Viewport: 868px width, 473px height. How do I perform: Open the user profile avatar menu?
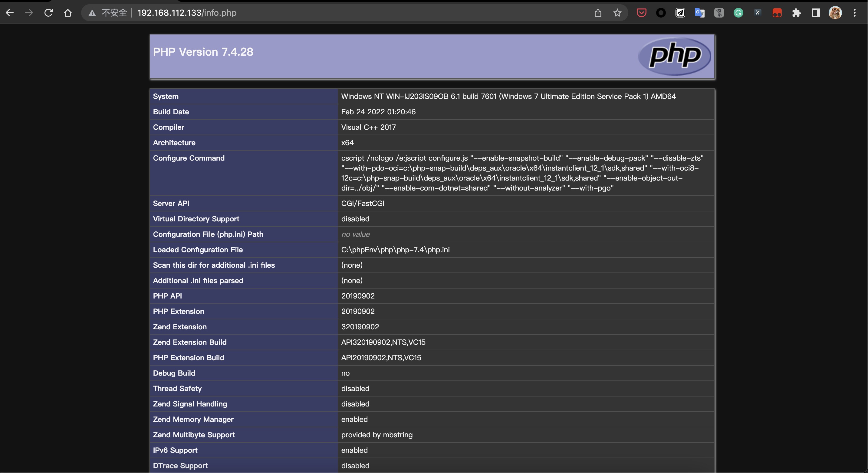(835, 13)
